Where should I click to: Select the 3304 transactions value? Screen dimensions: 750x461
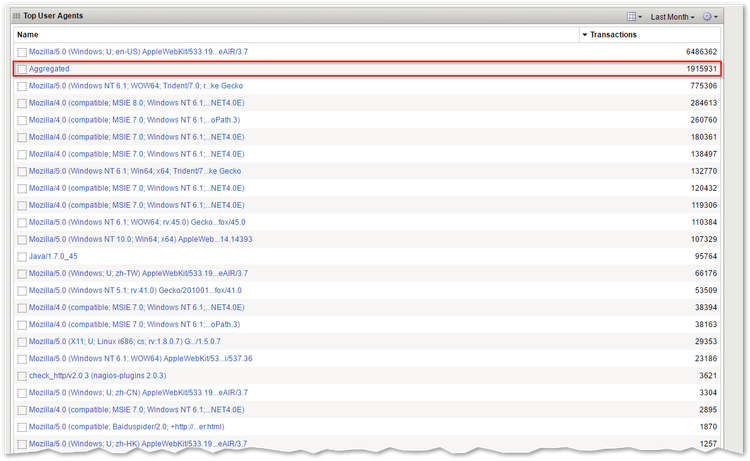[x=708, y=393]
